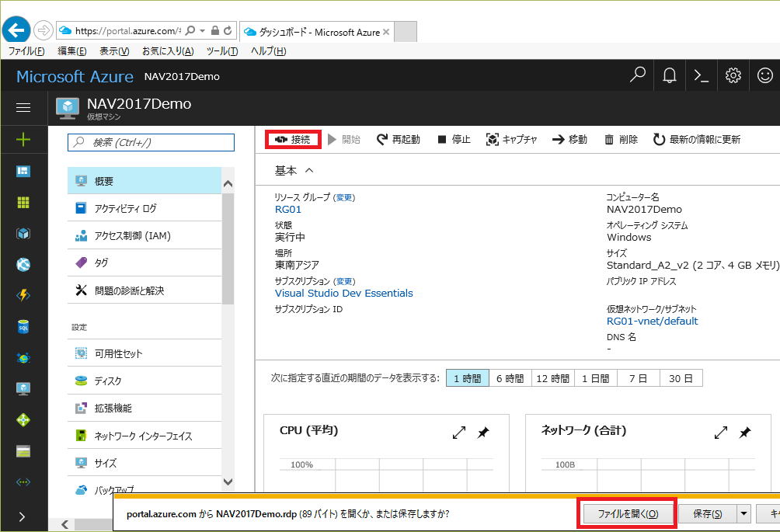Open the hamburger menu in the left sidebar

pos(23,107)
